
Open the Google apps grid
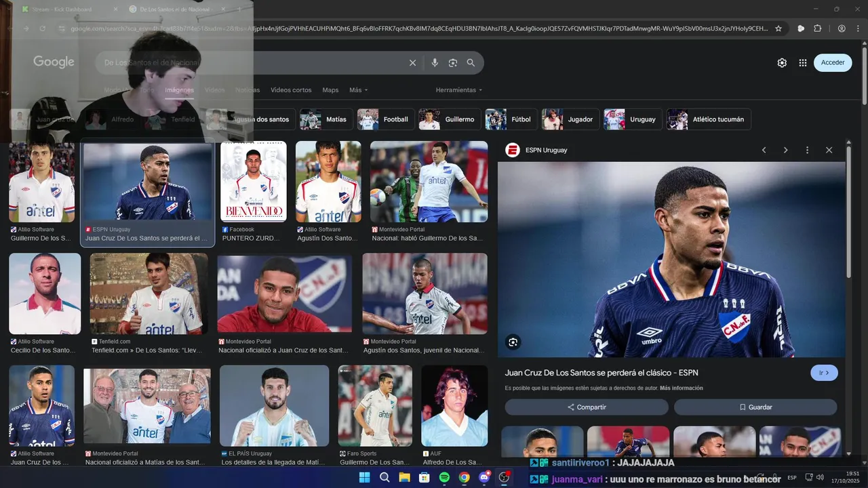(x=803, y=62)
